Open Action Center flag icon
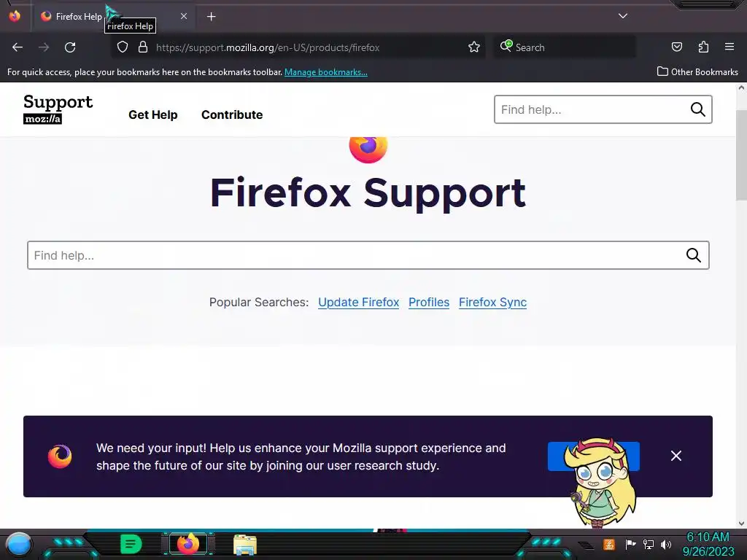The height and width of the screenshot is (560, 747). click(630, 544)
